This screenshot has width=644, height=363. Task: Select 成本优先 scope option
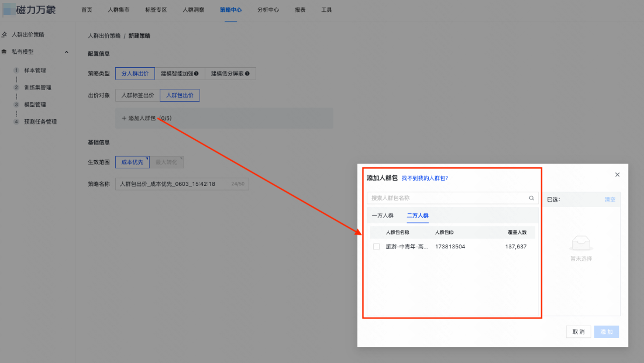click(x=132, y=162)
